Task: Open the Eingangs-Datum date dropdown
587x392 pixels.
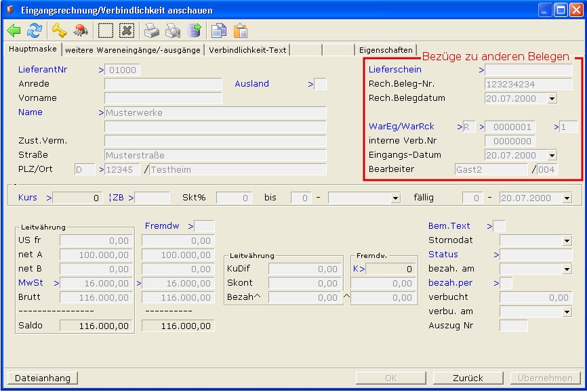Action: pyautogui.click(x=552, y=156)
